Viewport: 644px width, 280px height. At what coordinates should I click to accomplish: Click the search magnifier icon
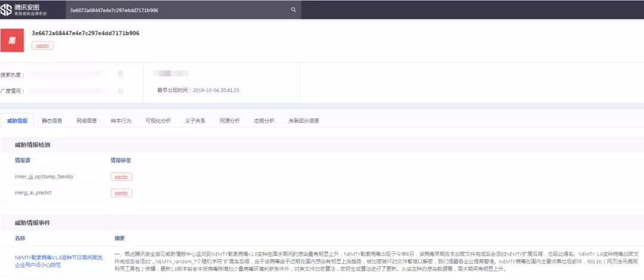[x=293, y=10]
